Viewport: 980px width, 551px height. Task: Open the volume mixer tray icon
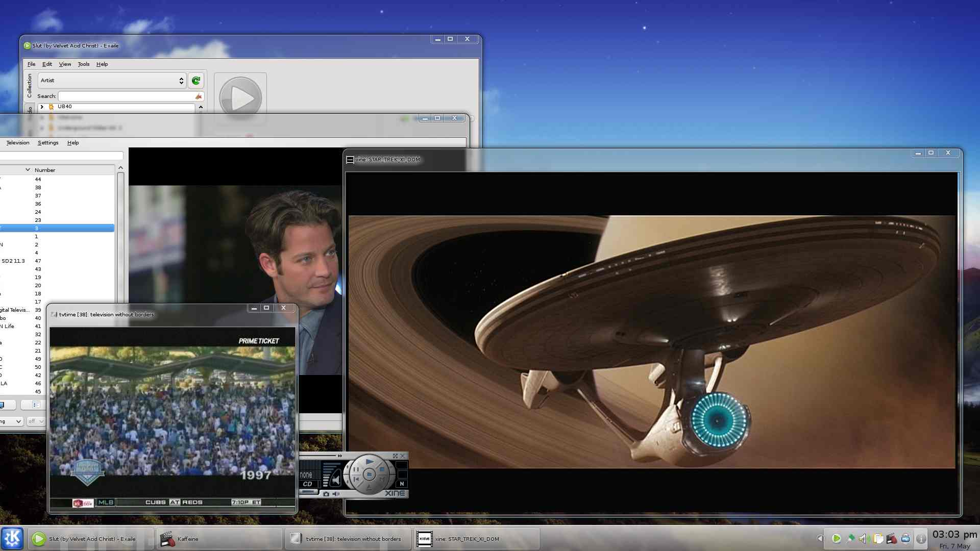(x=864, y=538)
